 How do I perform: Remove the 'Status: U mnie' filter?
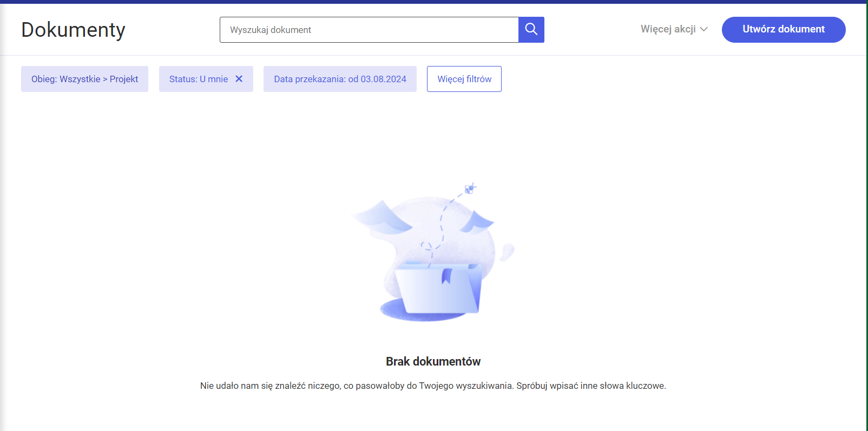click(x=239, y=79)
